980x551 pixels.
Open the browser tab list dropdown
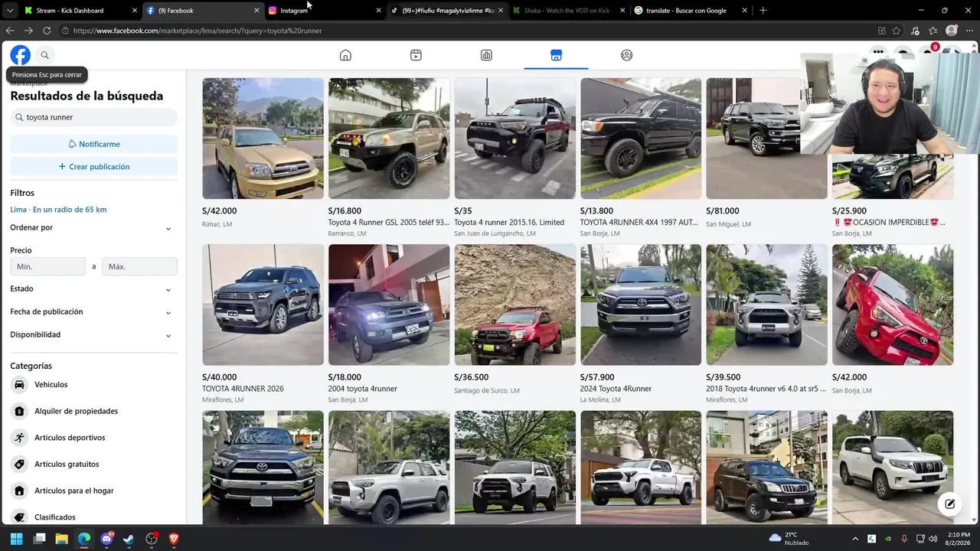tap(10, 11)
